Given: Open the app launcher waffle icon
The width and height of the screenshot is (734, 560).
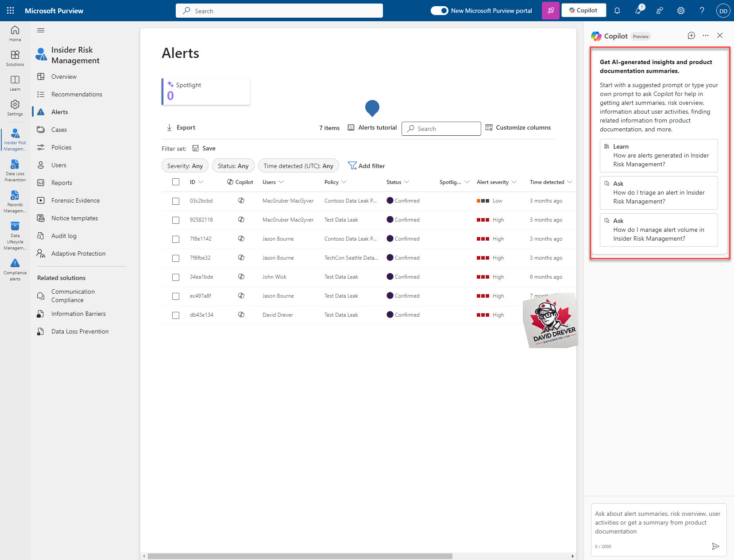Looking at the screenshot, I should [11, 11].
